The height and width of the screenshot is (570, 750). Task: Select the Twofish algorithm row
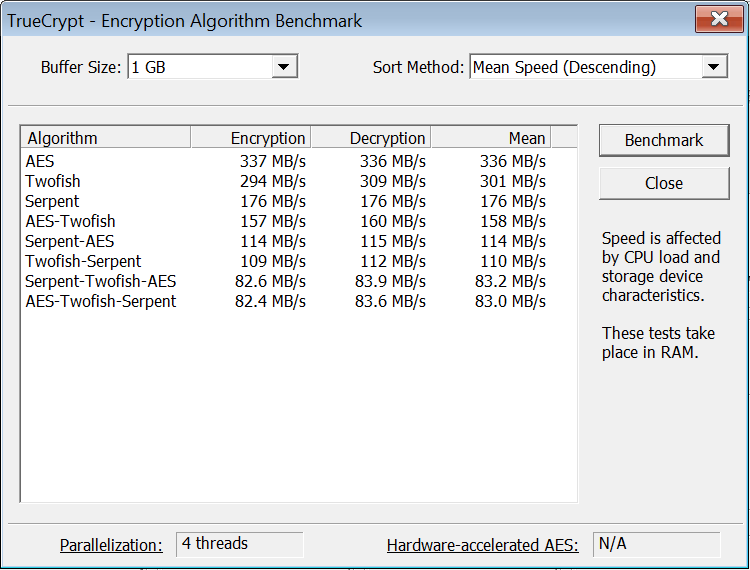[53, 181]
